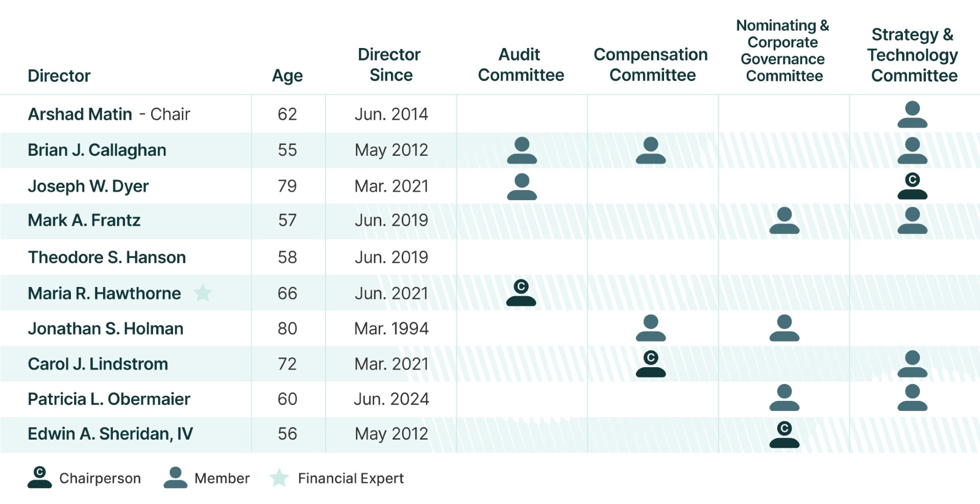Click Brian J. Callaghan's Audit Committee member icon

coord(522,150)
